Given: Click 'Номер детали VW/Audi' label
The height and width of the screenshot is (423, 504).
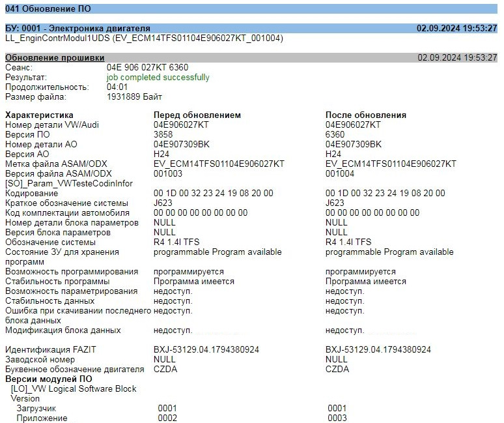Looking at the screenshot, I should tap(52, 124).
